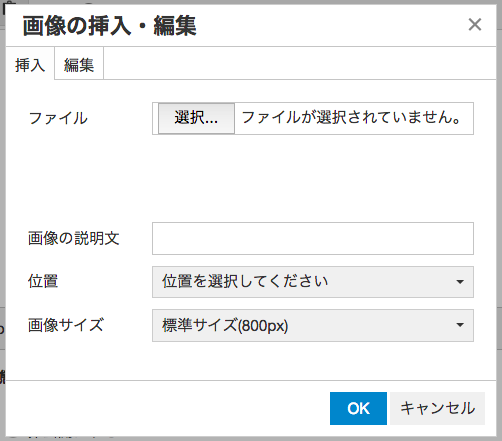Focus the 画像の説明文 text field
Image resolution: width=502 pixels, height=441 pixels.
313,238
